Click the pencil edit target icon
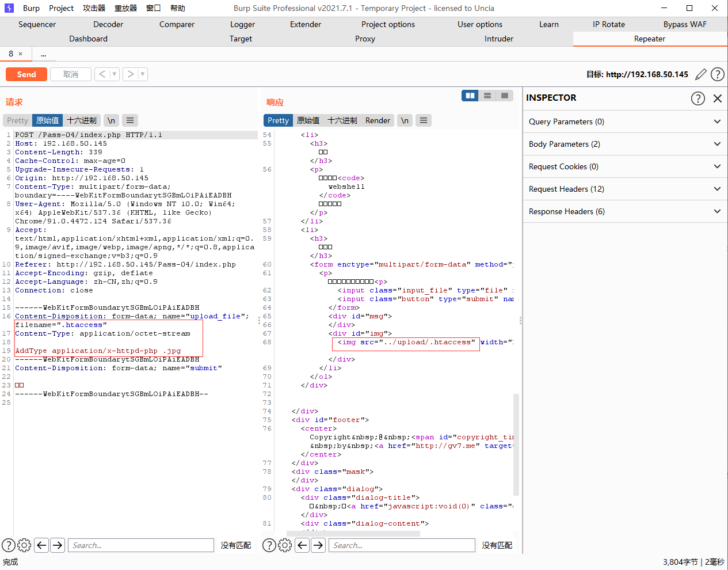This screenshot has height=570, width=728. pos(701,74)
